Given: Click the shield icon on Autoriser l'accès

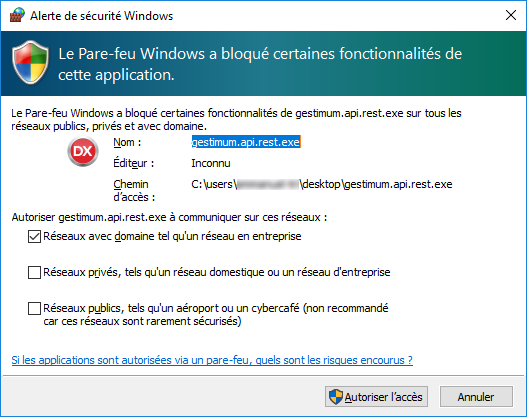Looking at the screenshot, I should [336, 397].
